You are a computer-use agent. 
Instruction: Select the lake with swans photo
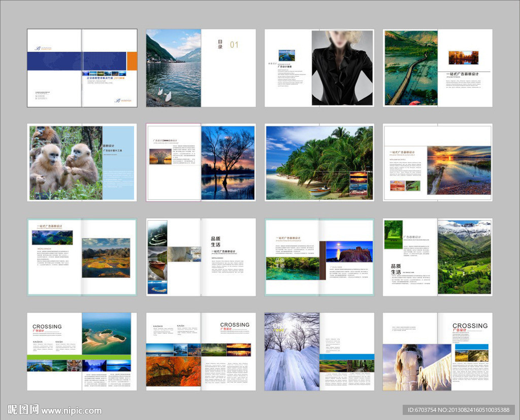[174, 68]
